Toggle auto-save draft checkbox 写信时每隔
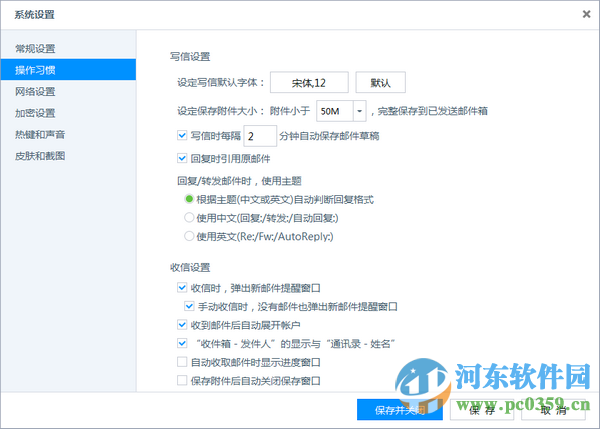 pos(182,135)
